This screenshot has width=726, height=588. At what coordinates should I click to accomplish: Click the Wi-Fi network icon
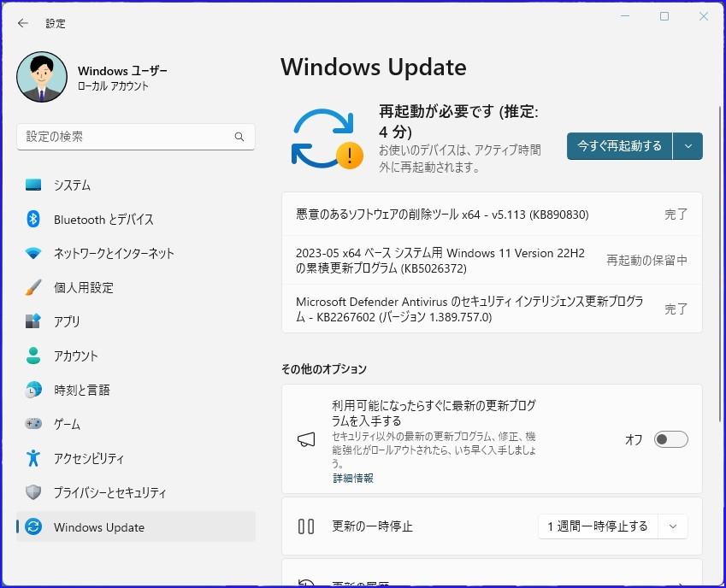pyautogui.click(x=33, y=253)
